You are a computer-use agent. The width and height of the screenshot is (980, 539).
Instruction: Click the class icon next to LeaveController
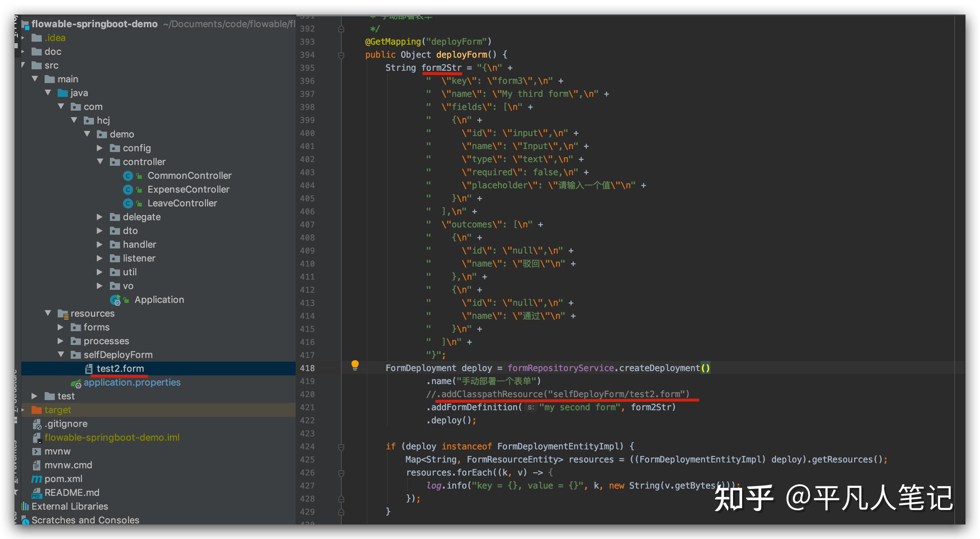pos(128,203)
